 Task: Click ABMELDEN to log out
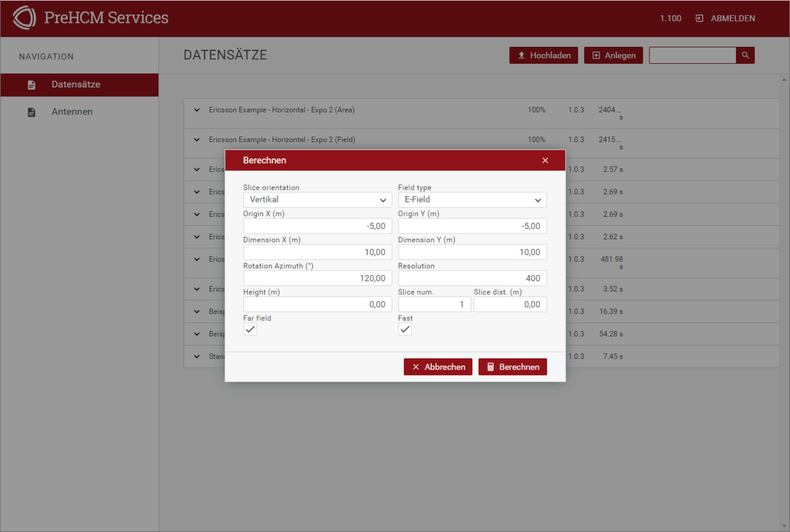tap(733, 18)
